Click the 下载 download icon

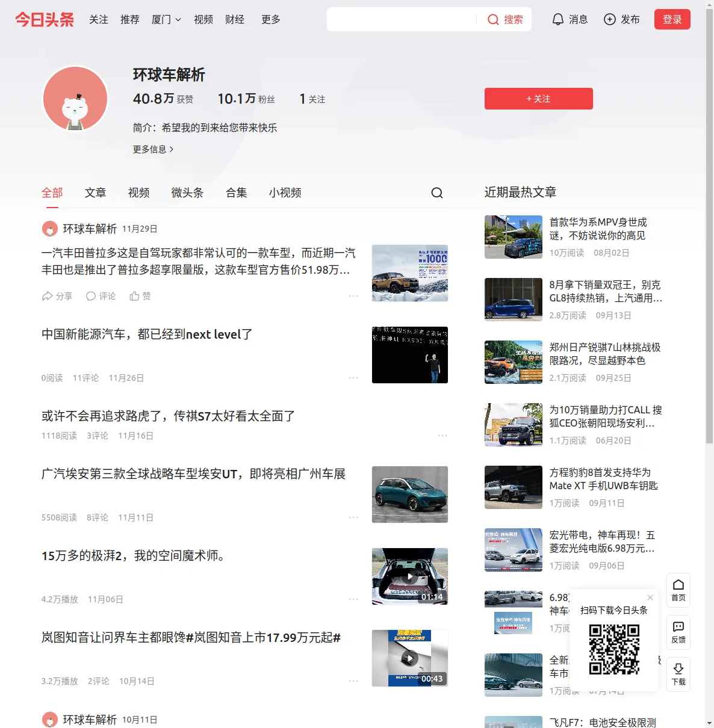[678, 674]
